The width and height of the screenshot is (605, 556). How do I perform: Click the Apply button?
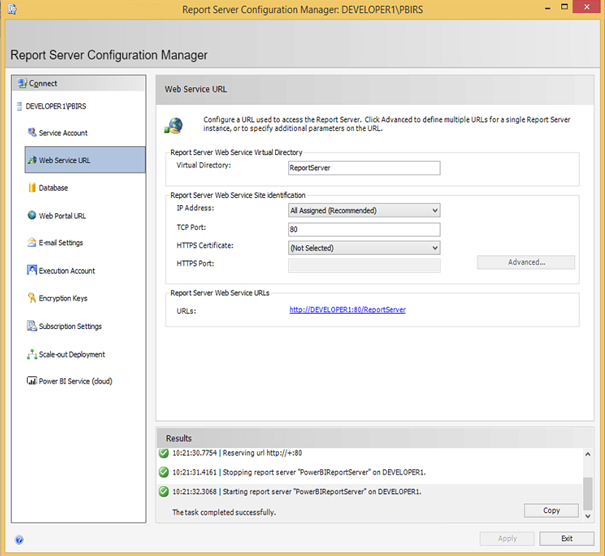[x=507, y=539]
